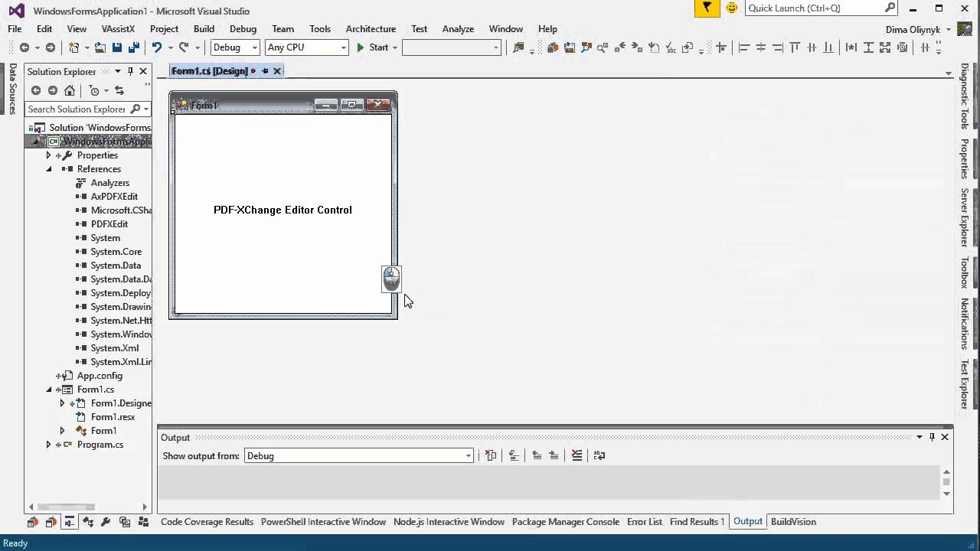Open the Data Sources side tab
The width and height of the screenshot is (980, 551).
point(12,89)
